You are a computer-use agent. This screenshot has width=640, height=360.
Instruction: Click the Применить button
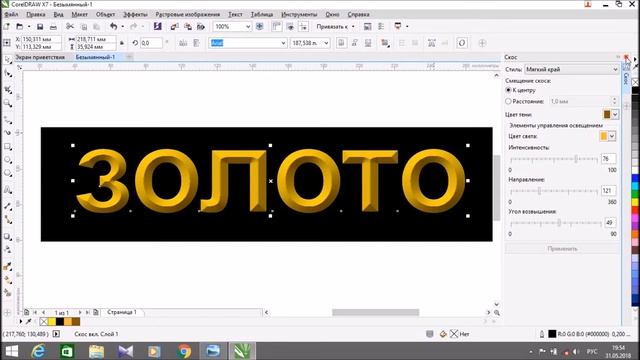[562, 249]
